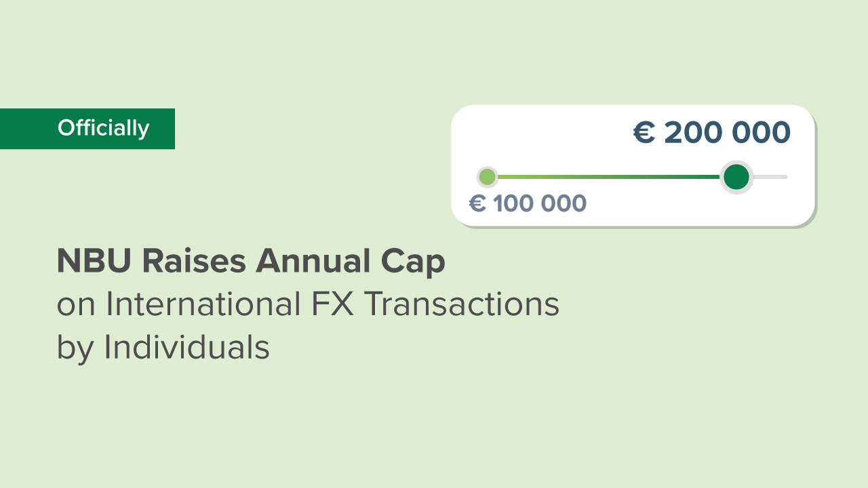Click the euro symbol before 200 000
Viewport: 868px width, 488px height.
644,133
